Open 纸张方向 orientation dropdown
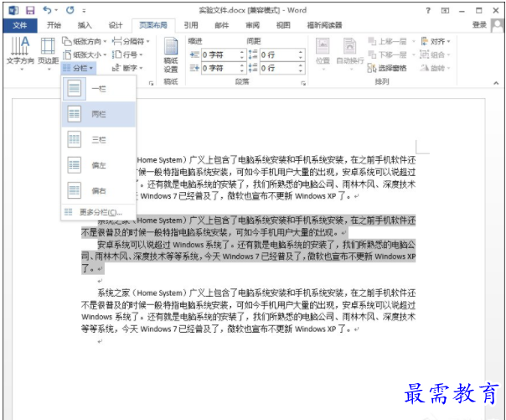This screenshot has height=420, width=506. [85, 41]
